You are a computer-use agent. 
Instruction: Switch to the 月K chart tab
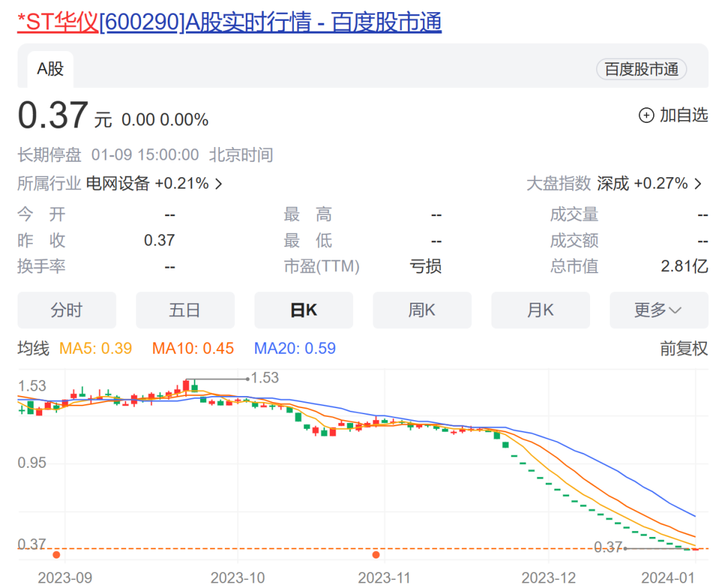tap(540, 309)
